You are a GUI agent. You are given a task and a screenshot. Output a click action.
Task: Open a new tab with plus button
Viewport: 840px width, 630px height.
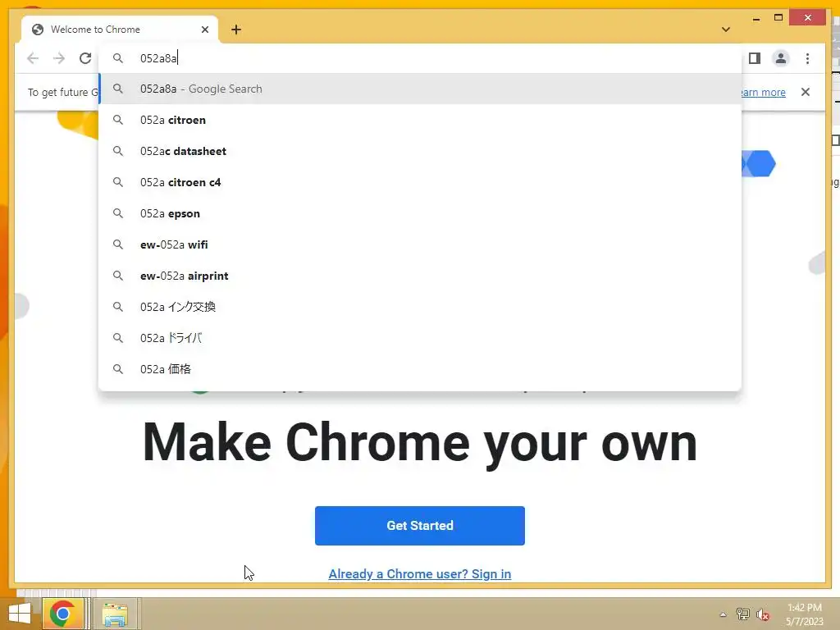236,30
